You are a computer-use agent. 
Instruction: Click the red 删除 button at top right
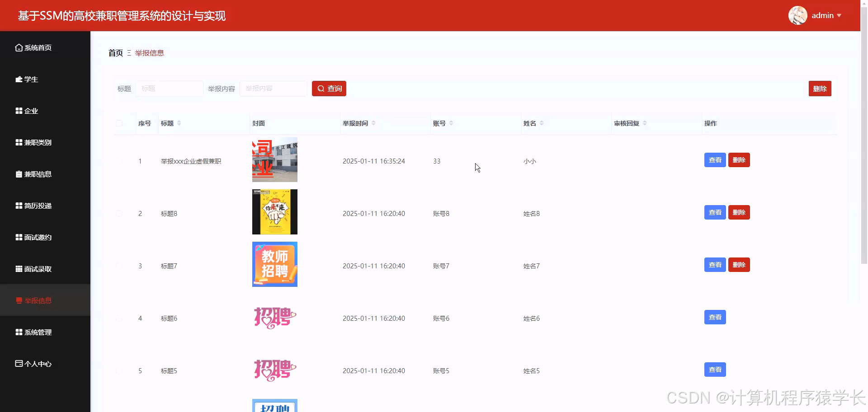(820, 89)
